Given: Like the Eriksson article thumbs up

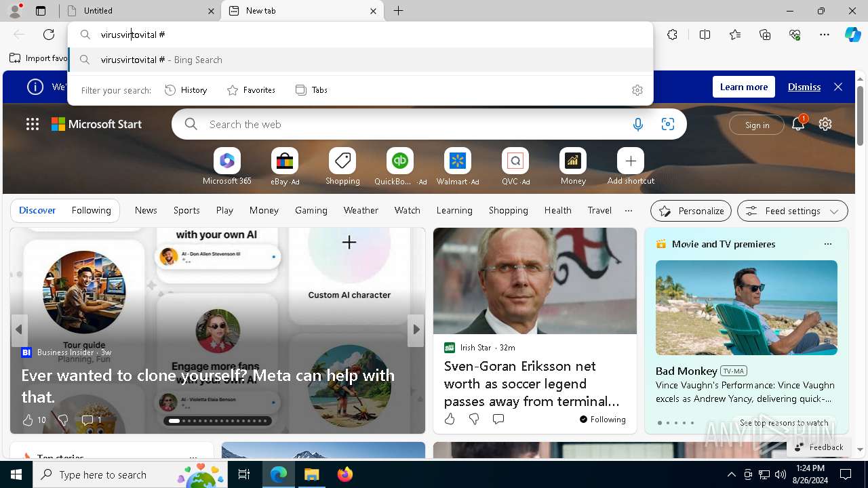Looking at the screenshot, I should (x=450, y=420).
